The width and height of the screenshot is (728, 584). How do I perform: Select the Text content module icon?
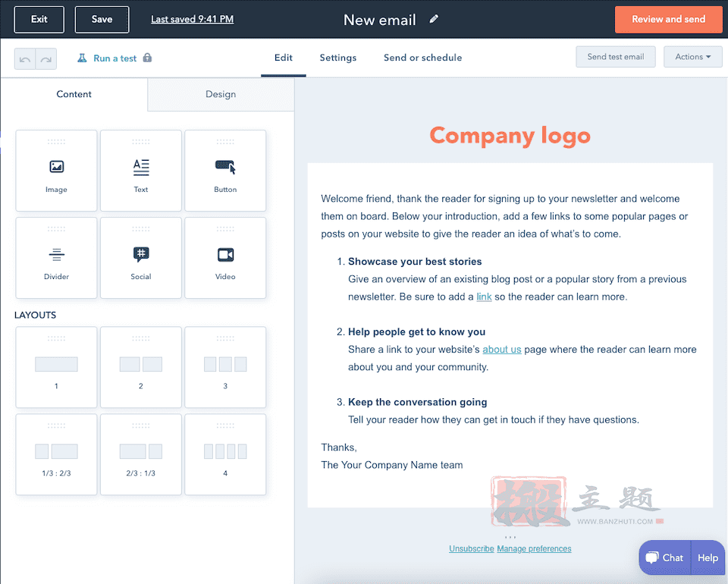coord(141,167)
